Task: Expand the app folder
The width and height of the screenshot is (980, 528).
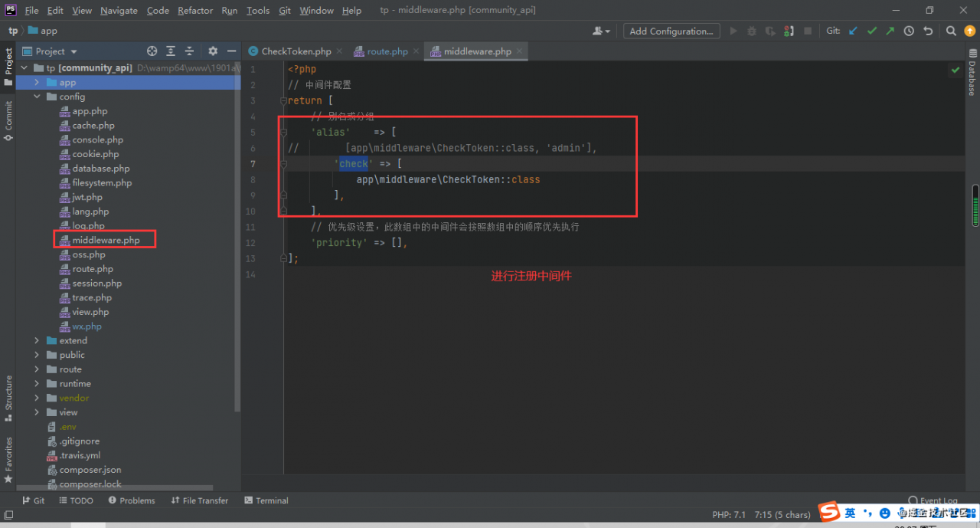Action: point(37,82)
